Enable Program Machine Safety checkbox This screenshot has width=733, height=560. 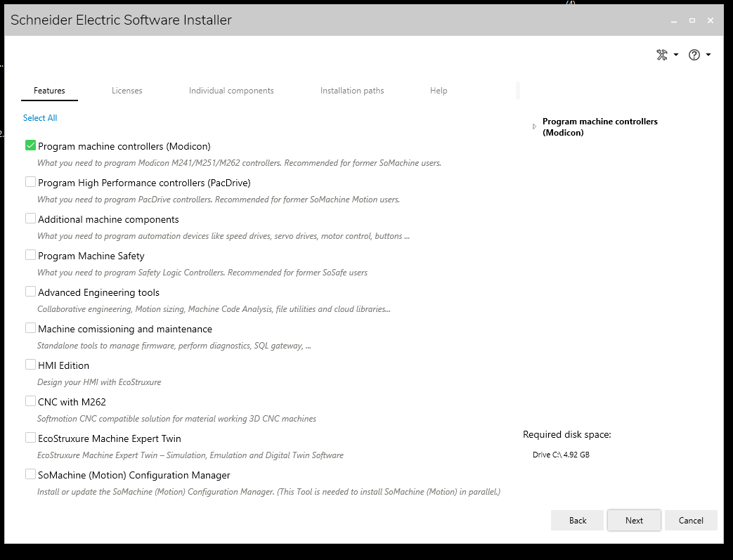pos(30,255)
